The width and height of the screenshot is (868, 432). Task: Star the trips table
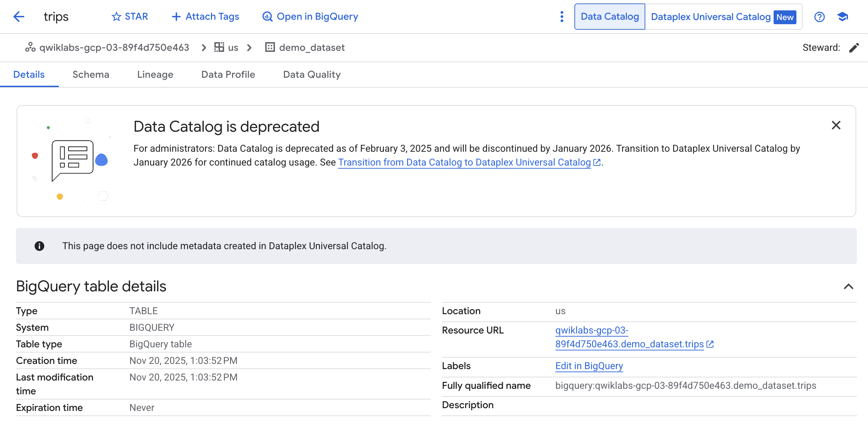[130, 17]
